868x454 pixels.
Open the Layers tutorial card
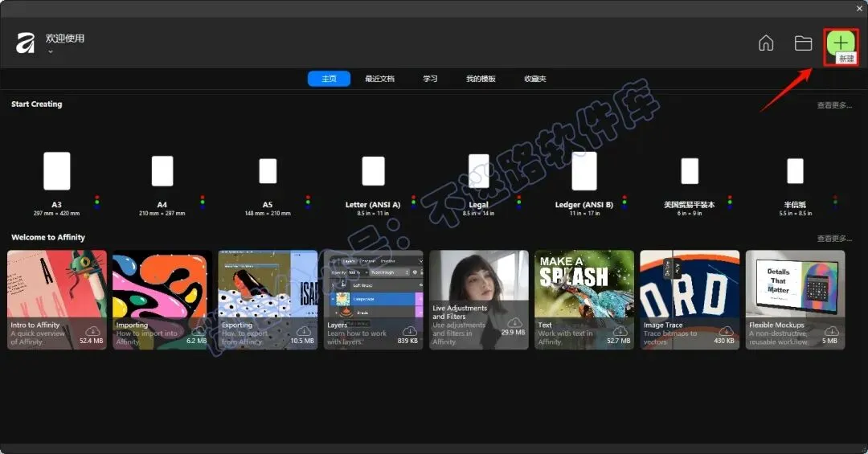click(373, 300)
